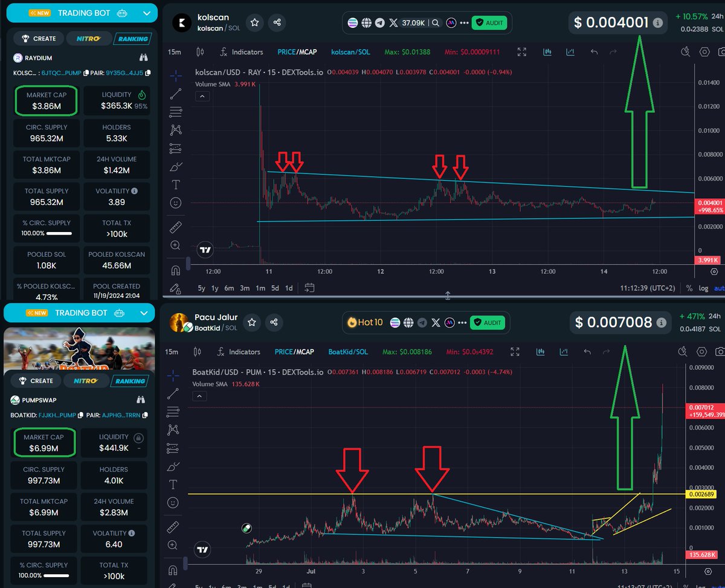Click the share icon next to Pacu Jalur

tap(274, 322)
